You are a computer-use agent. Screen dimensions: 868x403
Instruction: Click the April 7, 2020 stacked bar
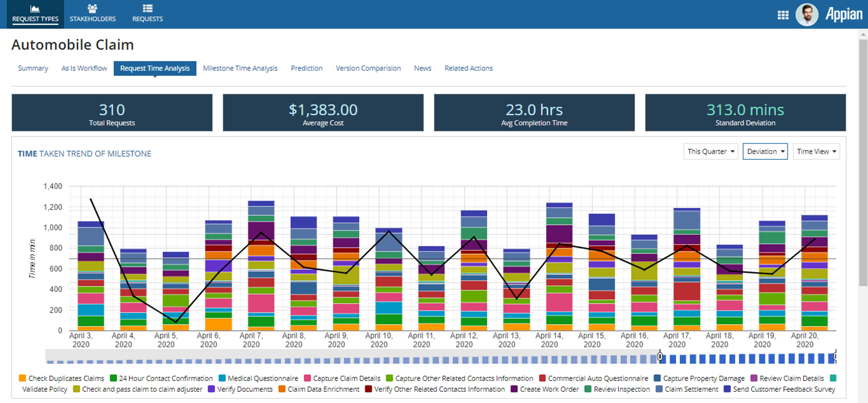261,265
